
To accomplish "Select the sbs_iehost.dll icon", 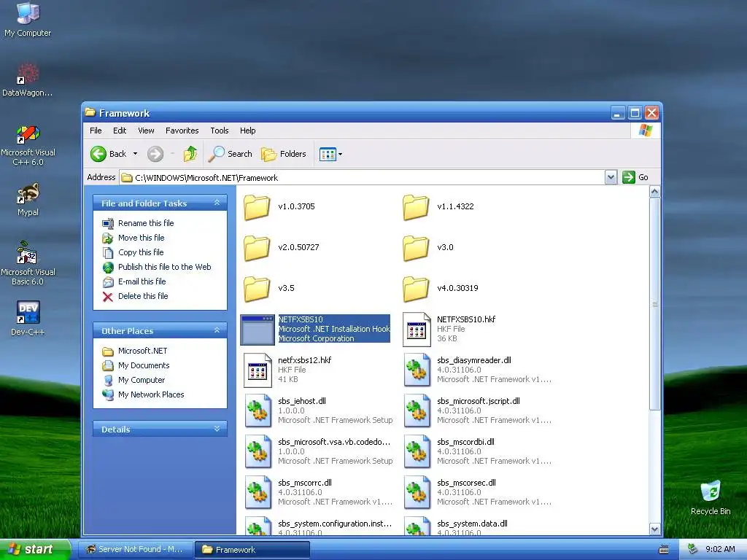I will click(258, 411).
